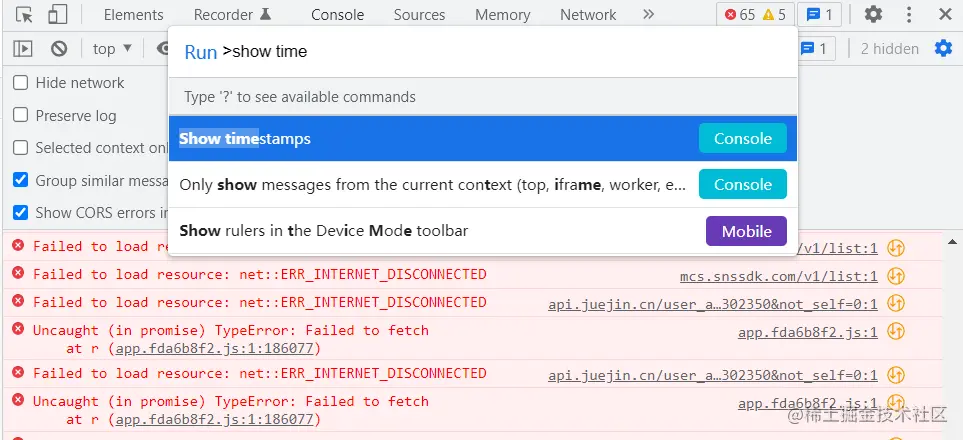The width and height of the screenshot is (963, 440).
Task: Toggle the device toolbar icon
Action: point(57,14)
